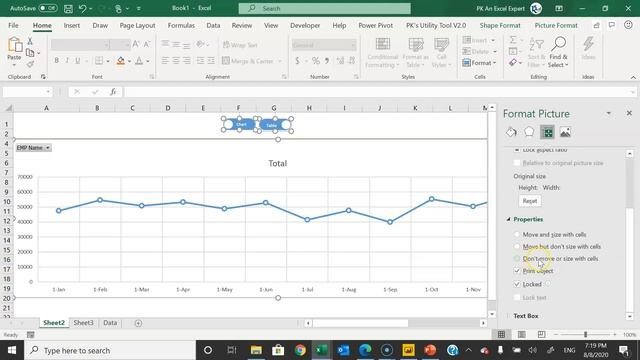640x360 pixels.
Task: Switch to Sheet3 tab
Action: click(83, 323)
